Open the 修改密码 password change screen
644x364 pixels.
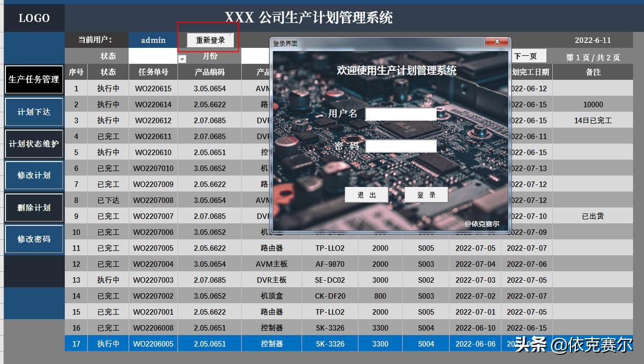[x=34, y=239]
